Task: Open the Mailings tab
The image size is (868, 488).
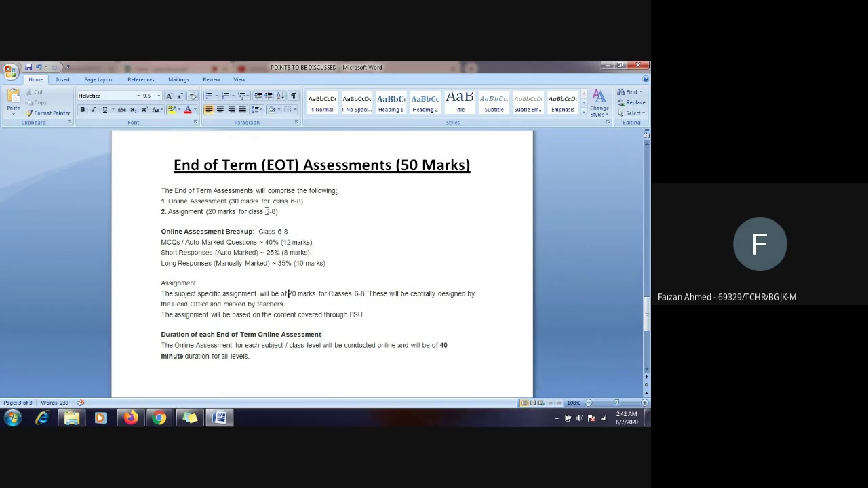Action: 178,79
